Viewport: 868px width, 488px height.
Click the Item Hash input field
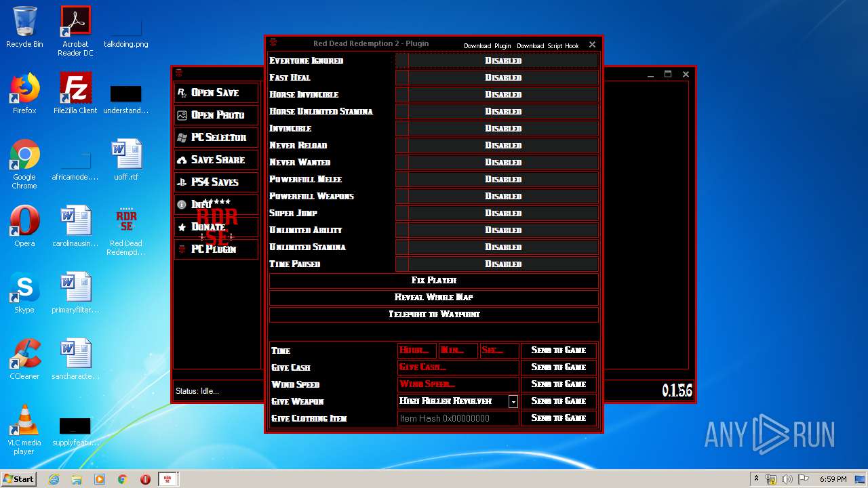[x=458, y=418]
